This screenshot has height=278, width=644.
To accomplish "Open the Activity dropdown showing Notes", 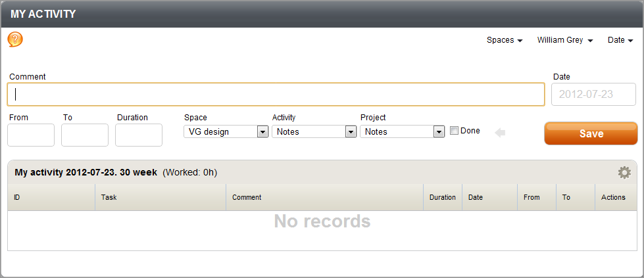I will click(314, 132).
